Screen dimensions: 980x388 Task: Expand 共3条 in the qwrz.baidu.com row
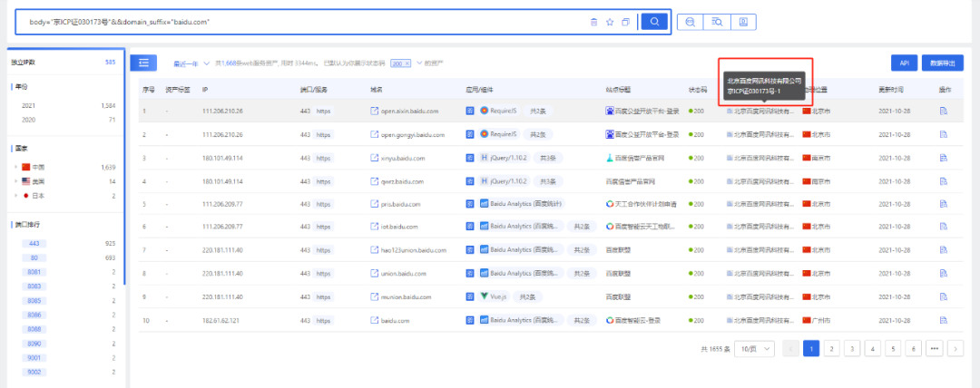[x=548, y=181]
